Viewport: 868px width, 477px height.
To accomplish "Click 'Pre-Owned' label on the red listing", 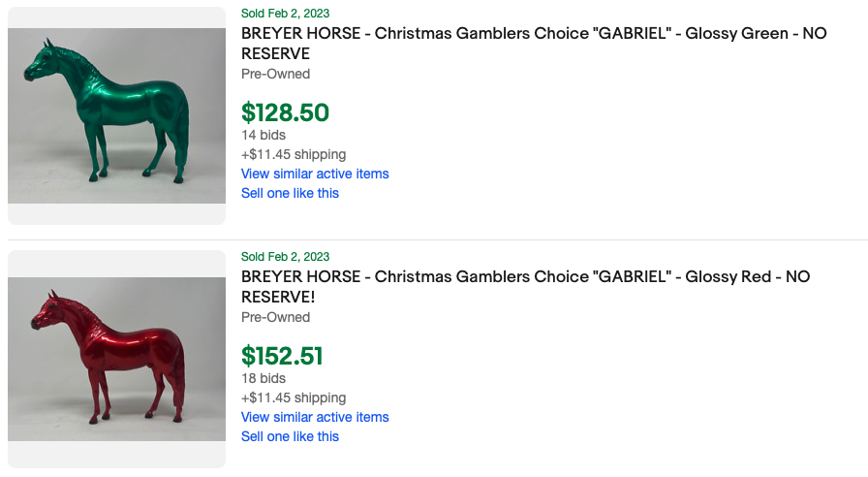I will click(275, 317).
